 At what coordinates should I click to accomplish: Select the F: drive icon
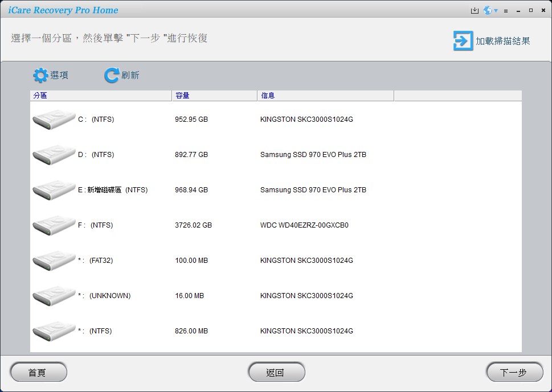click(54, 225)
